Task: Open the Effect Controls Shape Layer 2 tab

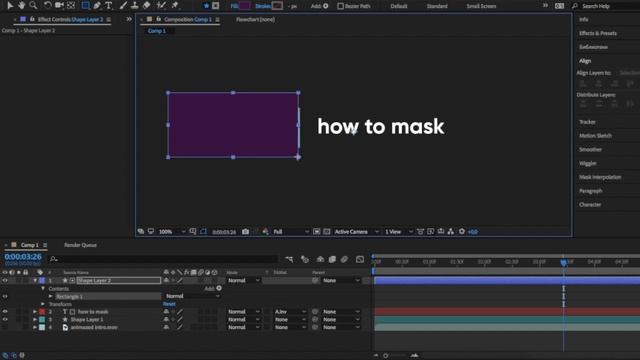Action: (70, 19)
